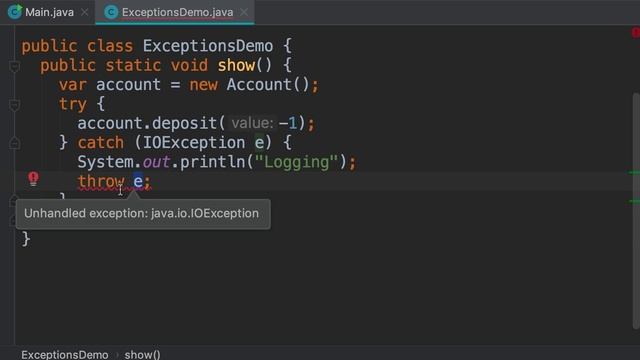
Task: Click 'IOException' in the catch clause
Action: [x=193, y=142]
